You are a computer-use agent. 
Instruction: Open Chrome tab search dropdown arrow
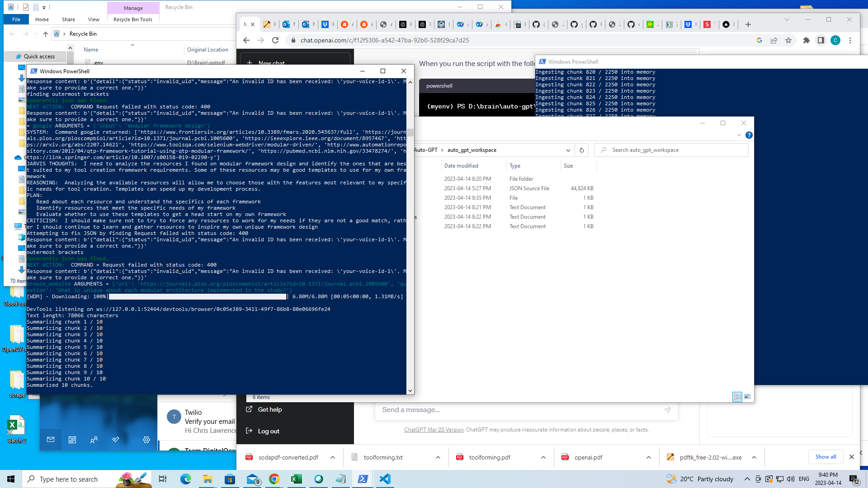(x=787, y=19)
